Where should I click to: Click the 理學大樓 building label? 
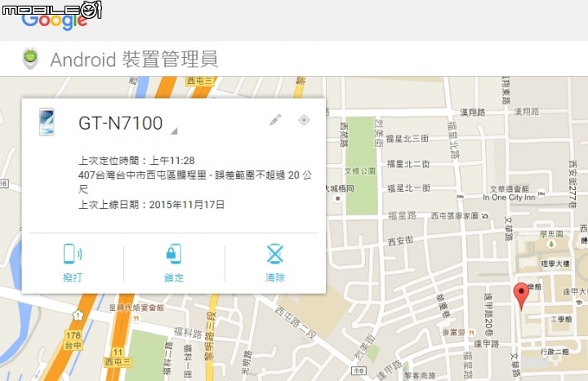pos(555,264)
